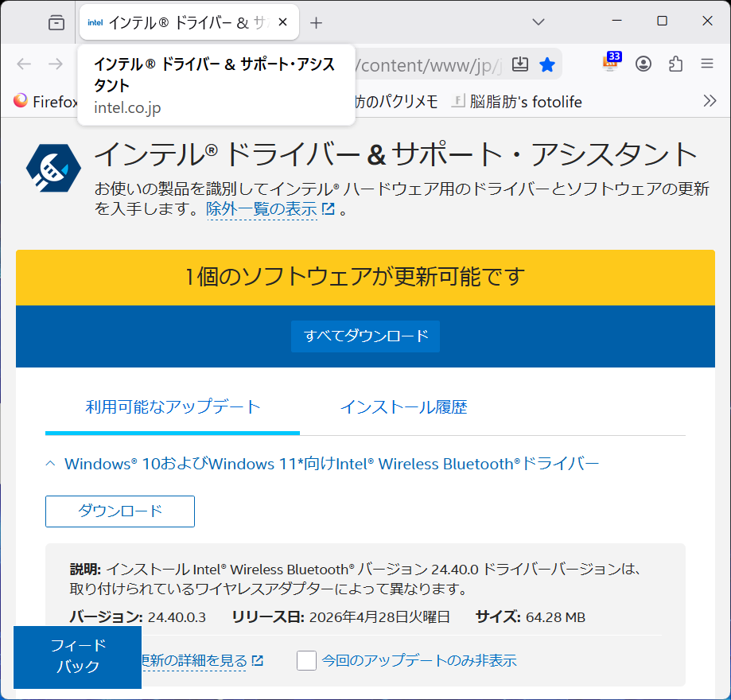The image size is (731, 700).
Task: Open the list all tabs chevron
Action: pos(539,22)
